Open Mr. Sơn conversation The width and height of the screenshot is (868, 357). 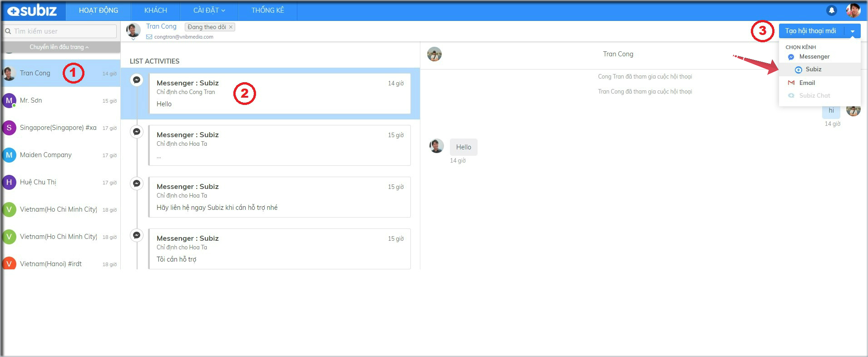pyautogui.click(x=61, y=100)
